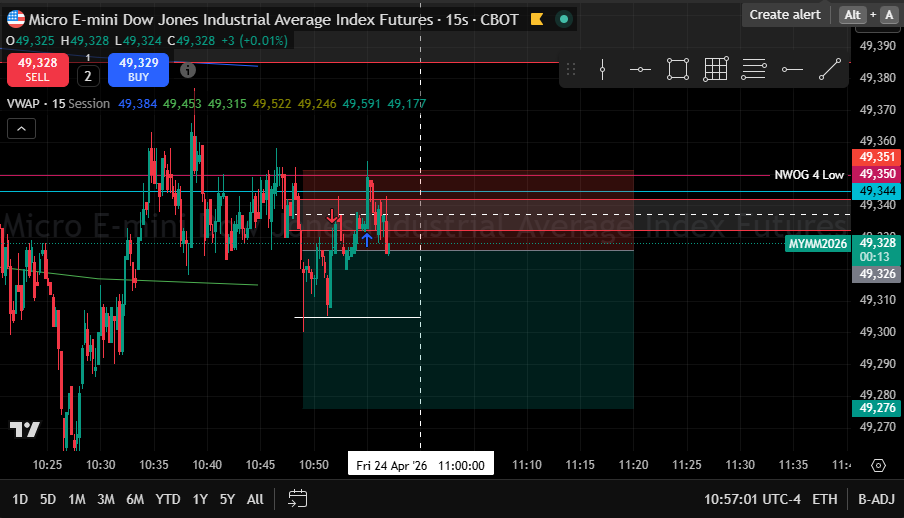Click the VWAP value 49,522

pyautogui.click(x=272, y=104)
